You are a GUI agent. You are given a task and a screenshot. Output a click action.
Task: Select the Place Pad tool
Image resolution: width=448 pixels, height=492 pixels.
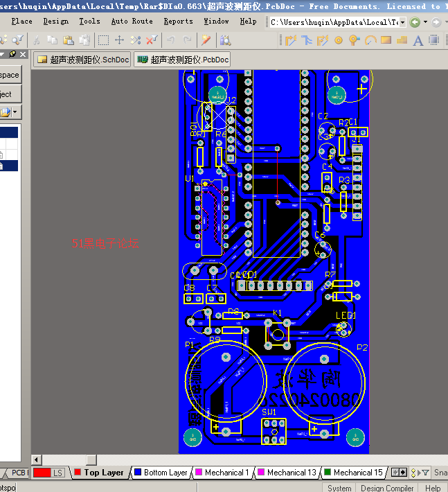[x=339, y=40]
